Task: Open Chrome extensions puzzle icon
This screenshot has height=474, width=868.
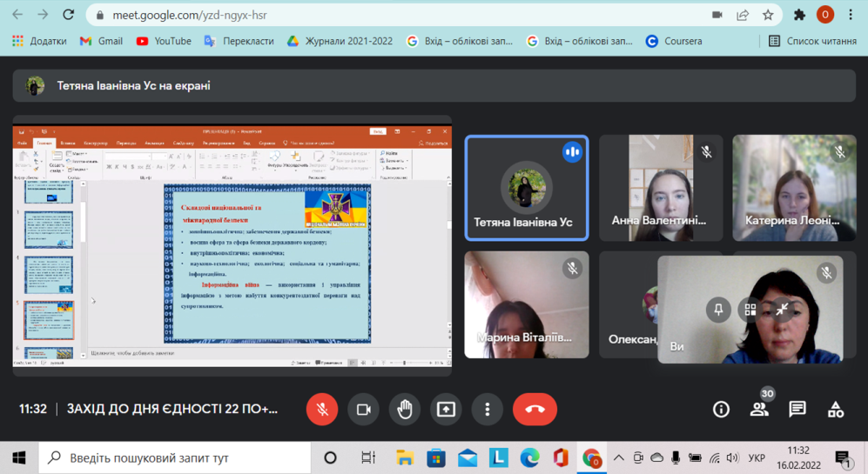Action: (799, 15)
